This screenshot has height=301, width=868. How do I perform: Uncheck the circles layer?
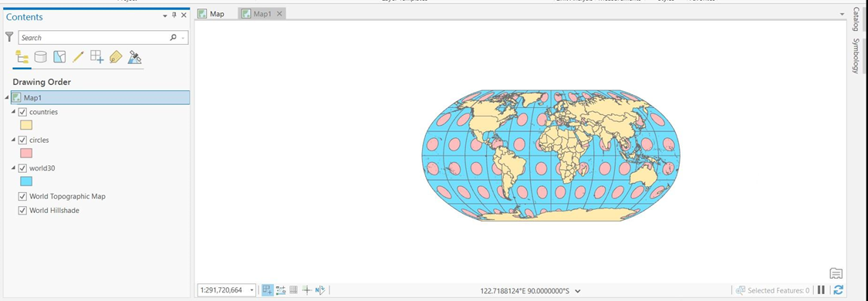coord(22,140)
